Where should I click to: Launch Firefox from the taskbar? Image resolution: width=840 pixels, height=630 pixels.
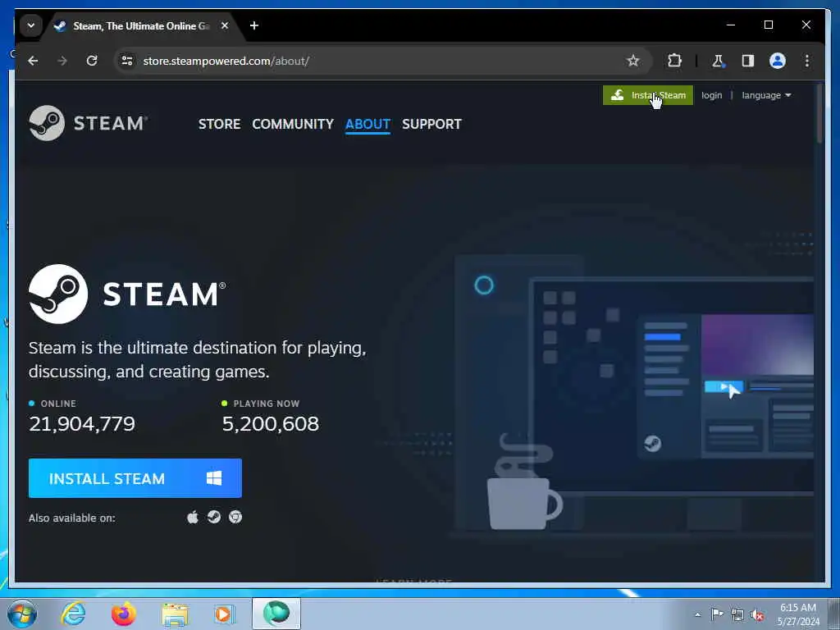click(123, 614)
